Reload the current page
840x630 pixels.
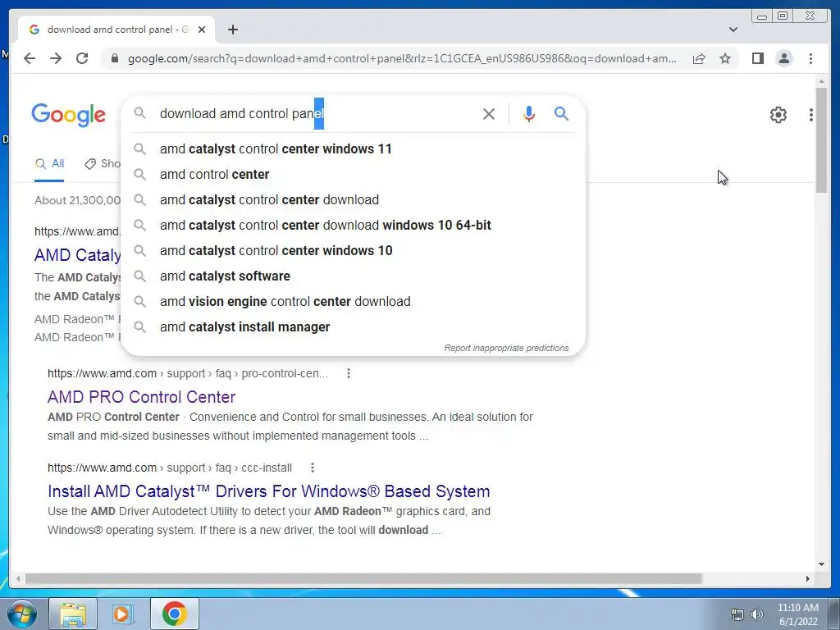click(82, 58)
